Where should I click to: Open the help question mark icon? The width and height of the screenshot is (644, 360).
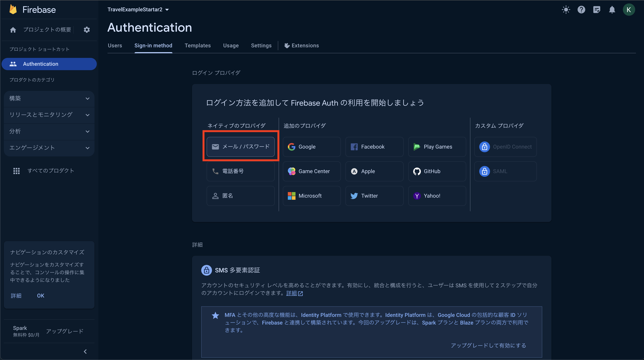581,10
